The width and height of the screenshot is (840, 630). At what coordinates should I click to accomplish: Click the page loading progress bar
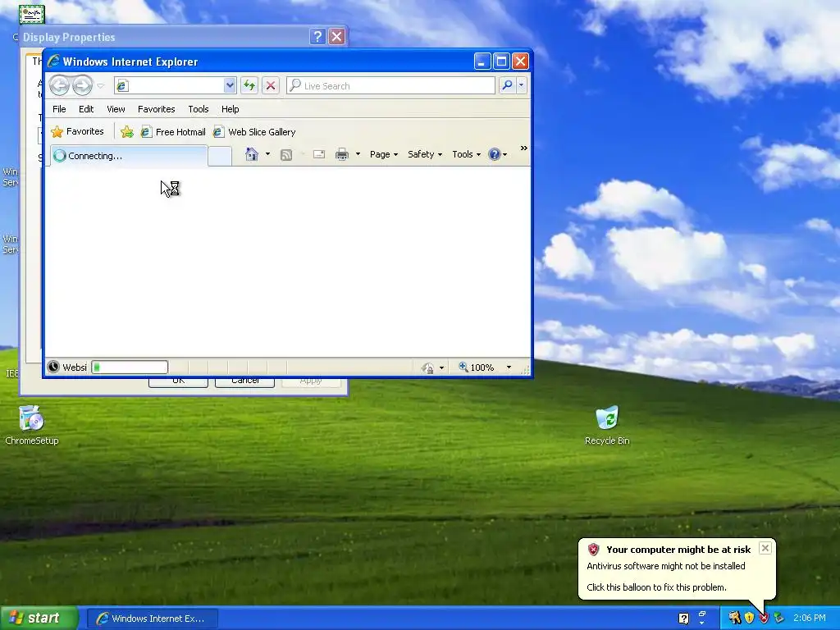130,367
